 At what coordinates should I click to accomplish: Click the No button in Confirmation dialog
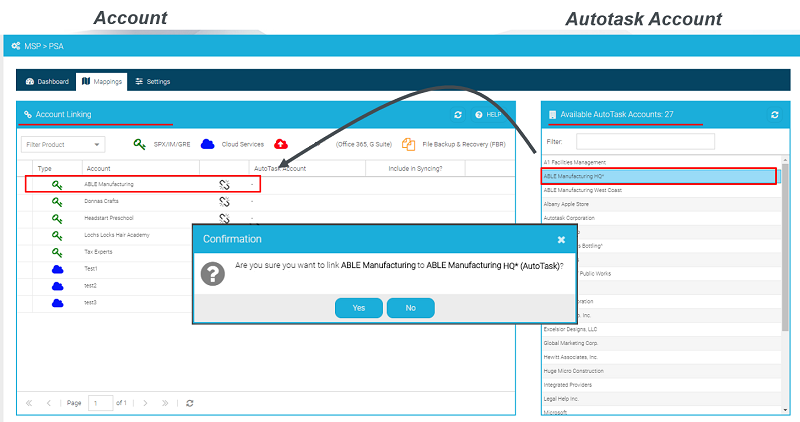pos(411,308)
